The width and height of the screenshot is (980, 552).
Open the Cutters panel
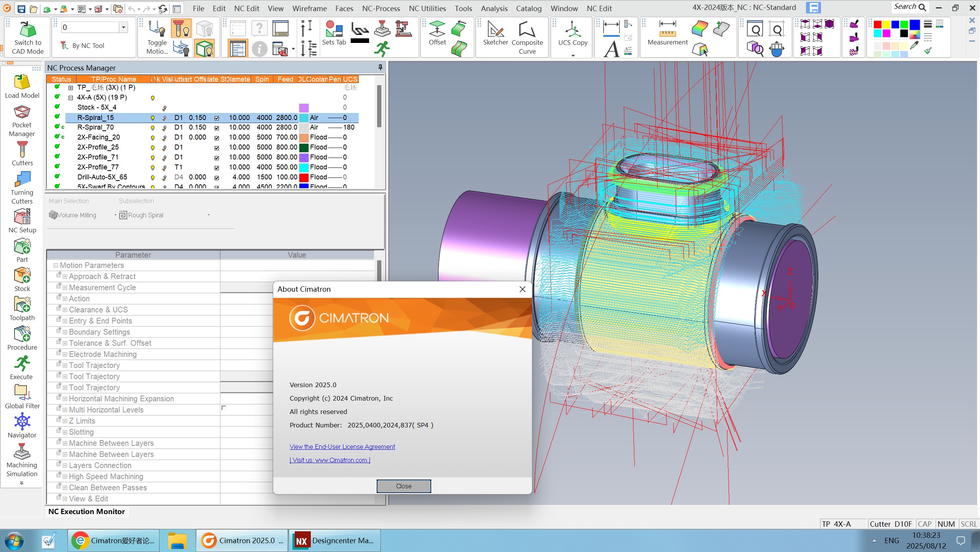coord(22,153)
